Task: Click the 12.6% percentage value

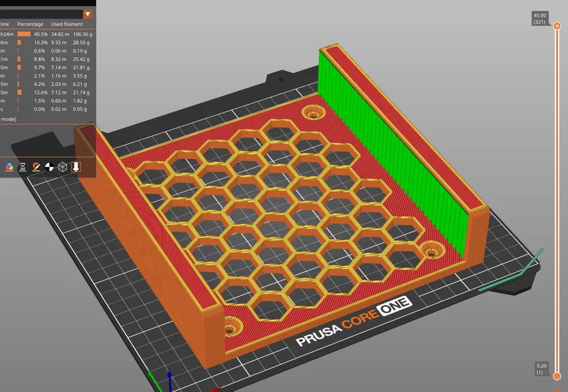Action: tap(41, 92)
